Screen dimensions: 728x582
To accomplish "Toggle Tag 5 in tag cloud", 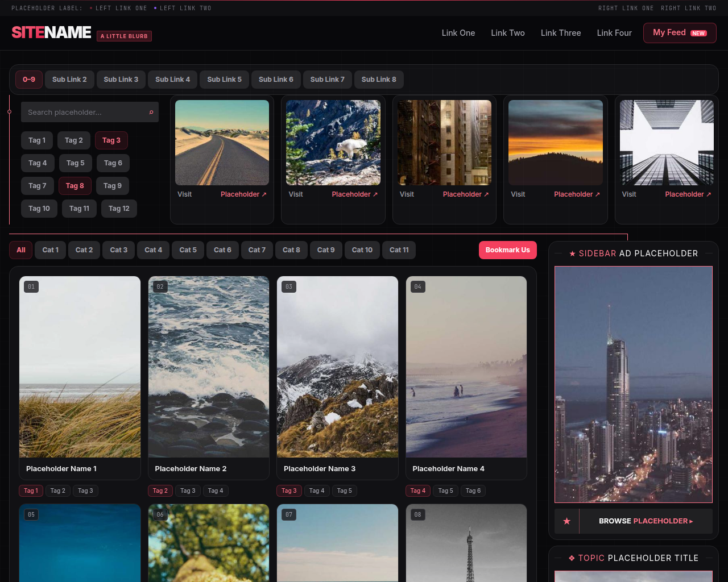I will click(75, 163).
